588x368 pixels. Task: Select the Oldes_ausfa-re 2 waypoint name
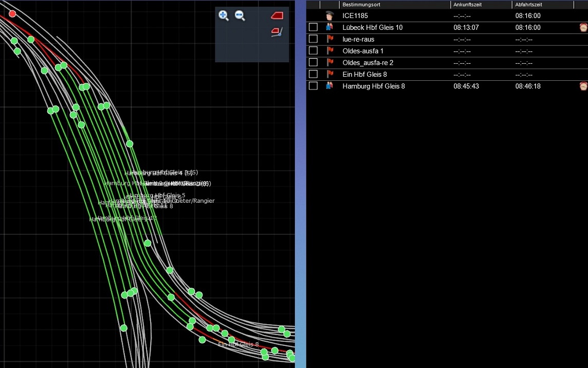click(x=368, y=63)
